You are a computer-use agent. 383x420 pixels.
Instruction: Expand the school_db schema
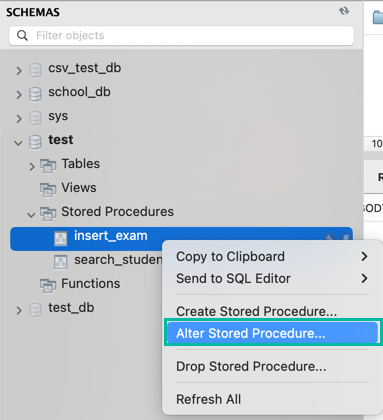tap(19, 95)
